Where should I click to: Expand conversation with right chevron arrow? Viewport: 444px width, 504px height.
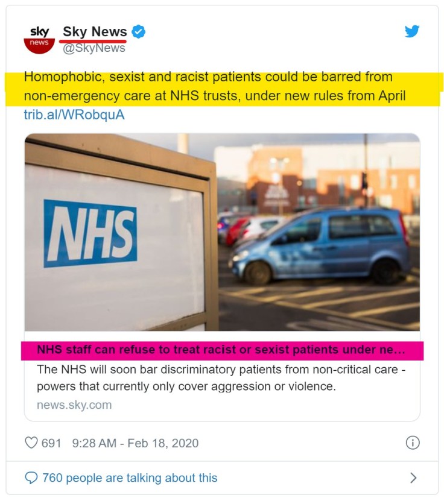point(413,478)
